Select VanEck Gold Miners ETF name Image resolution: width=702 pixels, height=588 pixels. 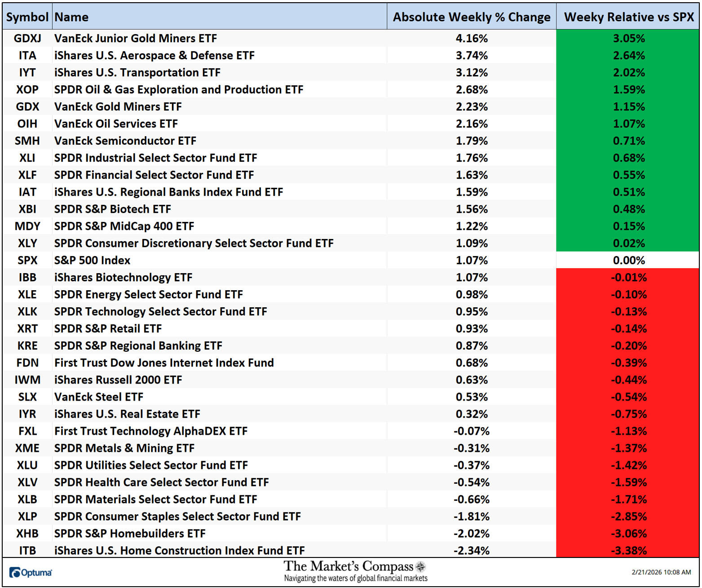click(x=118, y=106)
